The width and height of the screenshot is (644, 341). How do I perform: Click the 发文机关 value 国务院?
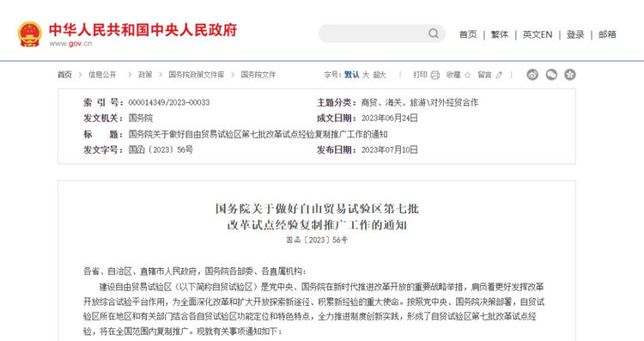[x=141, y=119]
